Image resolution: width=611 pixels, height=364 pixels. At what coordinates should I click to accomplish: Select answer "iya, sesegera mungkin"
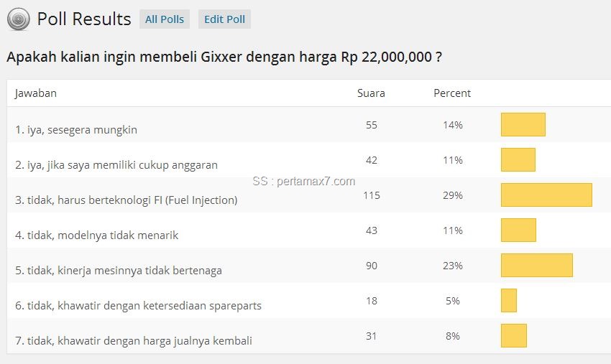tap(76, 130)
